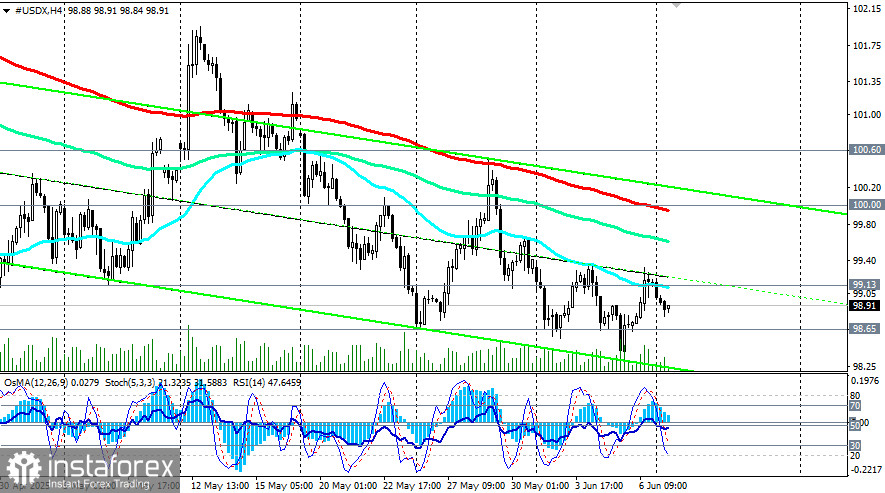Screen dimensions: 885x493
Task: Select the 100.60 horizontal level price label
Action: [x=866, y=150]
